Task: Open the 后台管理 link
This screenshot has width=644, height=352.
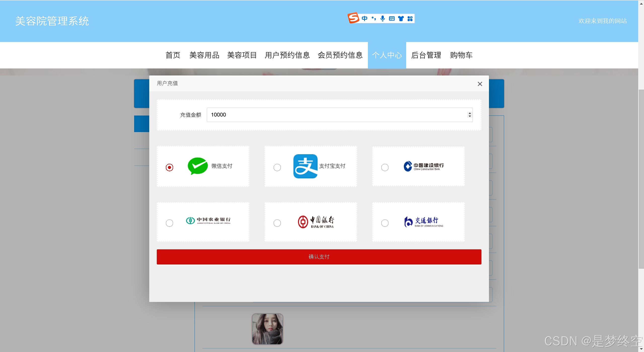Action: tap(426, 55)
